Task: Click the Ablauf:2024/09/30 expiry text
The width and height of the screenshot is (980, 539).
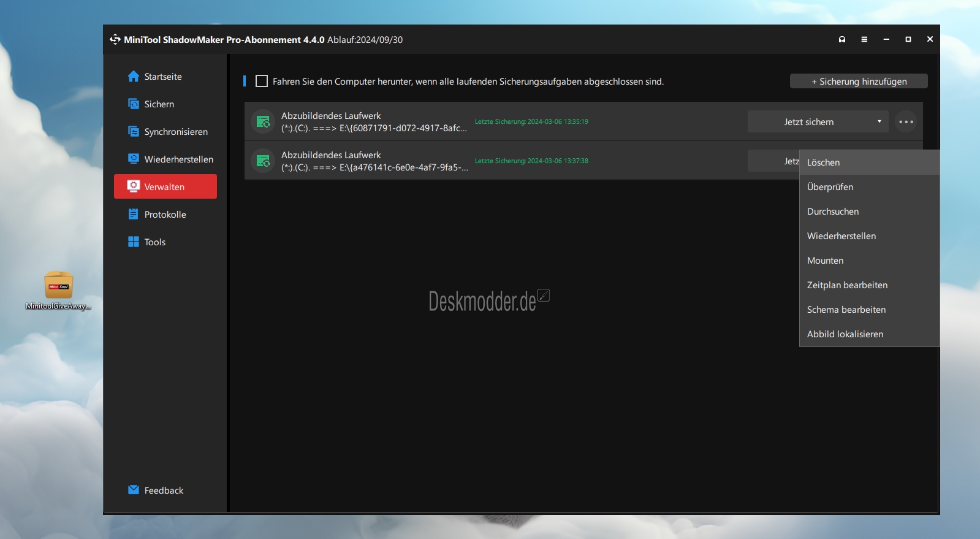Action: point(365,39)
